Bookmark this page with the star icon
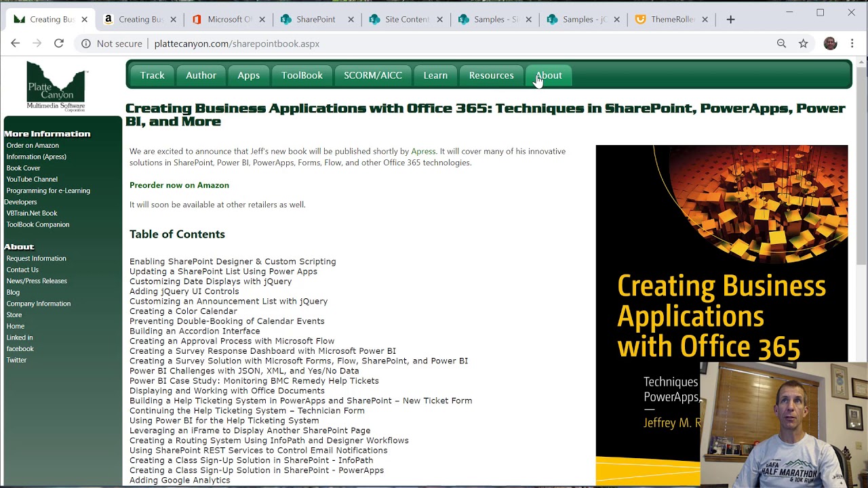The width and height of the screenshot is (868, 488). point(803,43)
